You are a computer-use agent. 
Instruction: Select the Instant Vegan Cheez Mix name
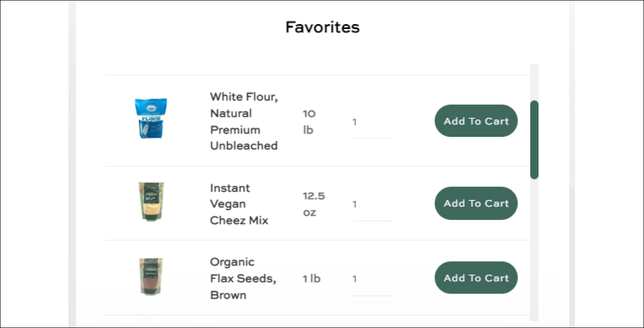[239, 204]
